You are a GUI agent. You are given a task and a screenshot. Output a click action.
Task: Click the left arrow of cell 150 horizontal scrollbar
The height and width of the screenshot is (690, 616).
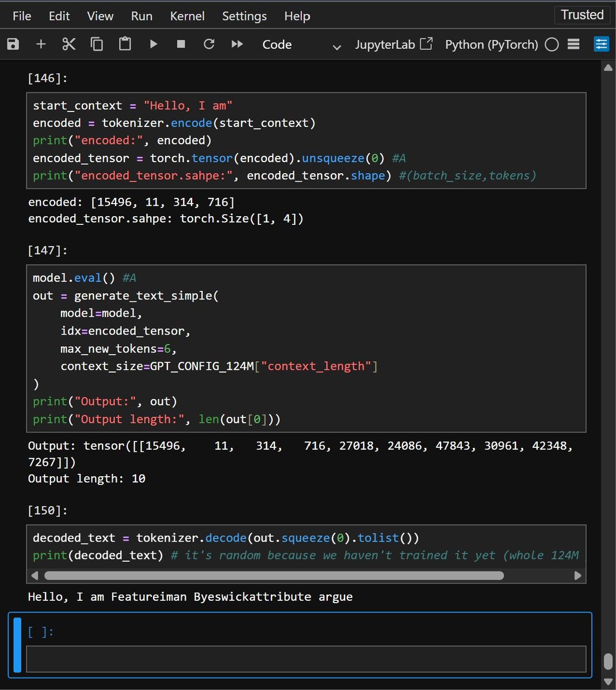35,575
